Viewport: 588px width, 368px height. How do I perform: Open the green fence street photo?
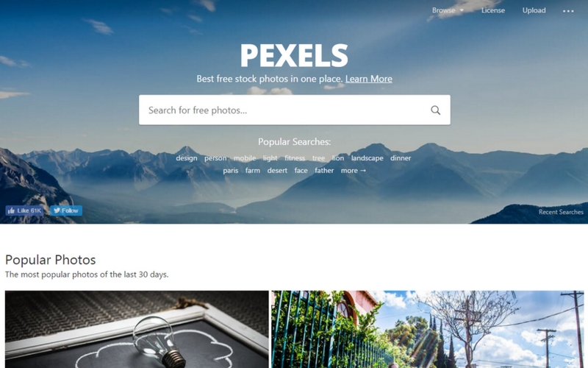coord(428,329)
